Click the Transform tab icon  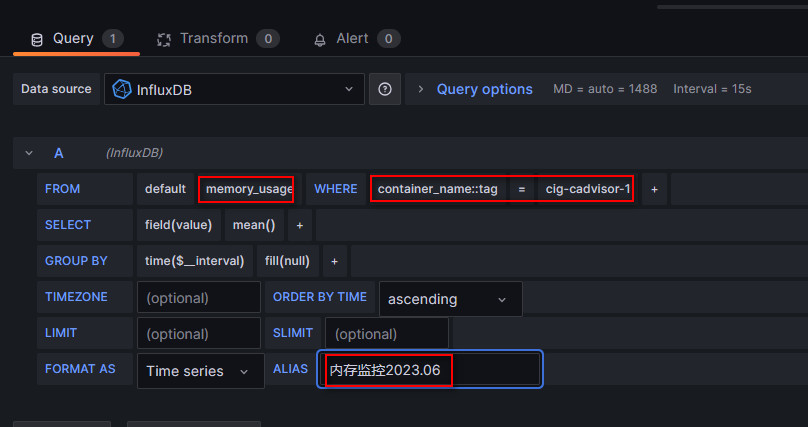(x=164, y=40)
